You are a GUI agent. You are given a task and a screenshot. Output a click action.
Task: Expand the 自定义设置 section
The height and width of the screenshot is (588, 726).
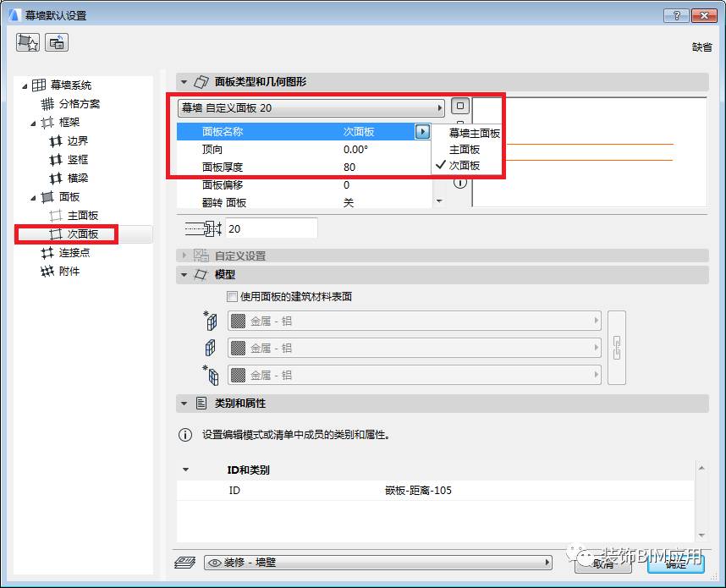coord(185,253)
